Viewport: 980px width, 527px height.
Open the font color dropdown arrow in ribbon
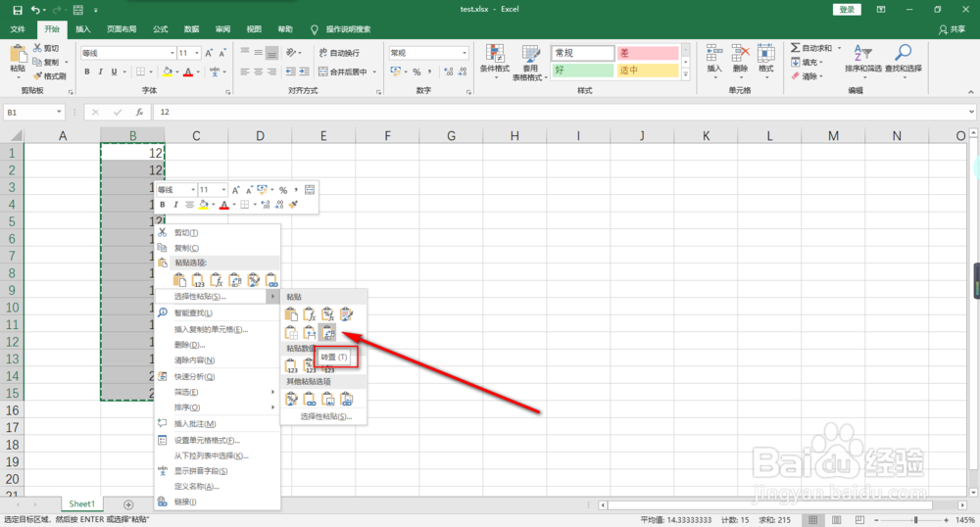(198, 72)
